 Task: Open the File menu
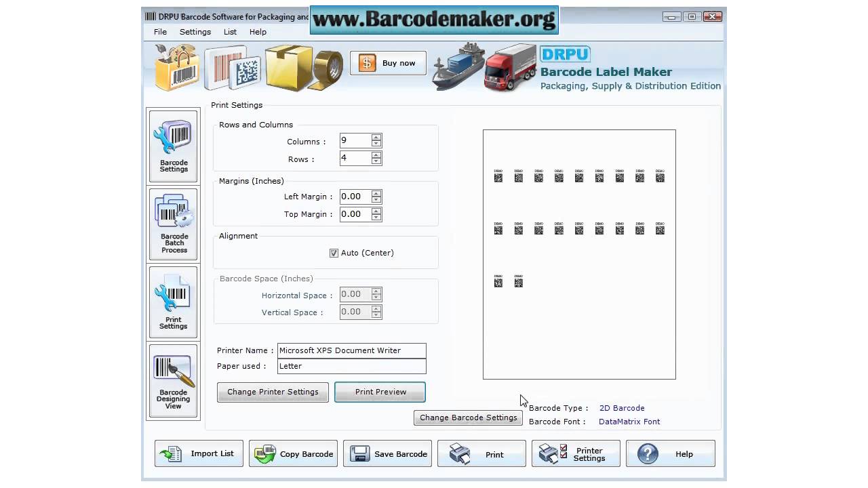click(160, 32)
